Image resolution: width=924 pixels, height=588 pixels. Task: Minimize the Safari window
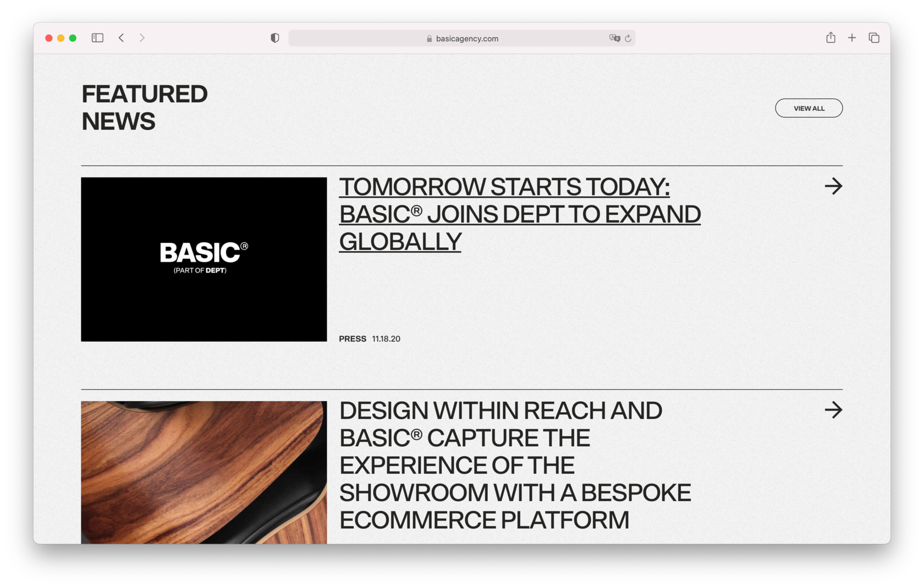61,38
